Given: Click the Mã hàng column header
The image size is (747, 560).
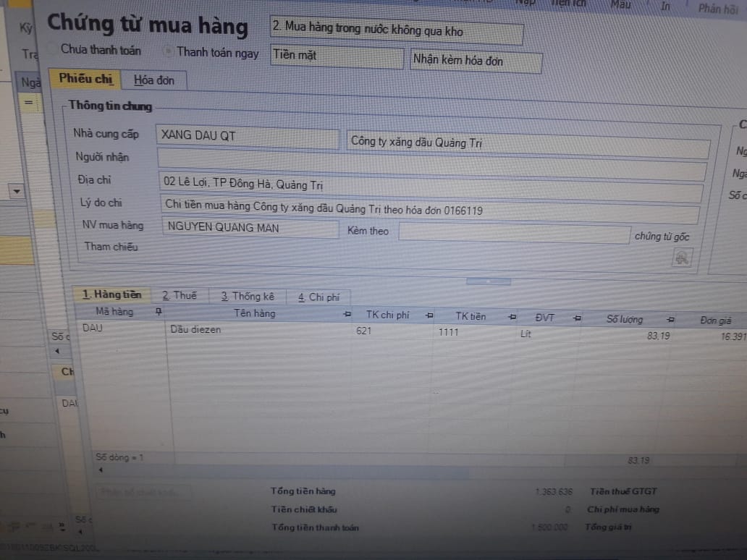Looking at the screenshot, I should (114, 311).
